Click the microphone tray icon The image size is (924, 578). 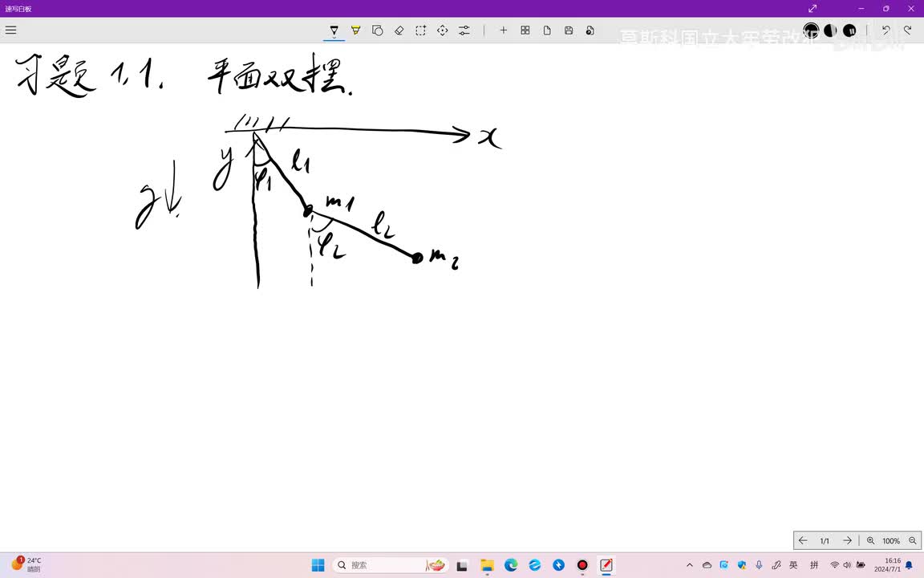click(x=759, y=565)
